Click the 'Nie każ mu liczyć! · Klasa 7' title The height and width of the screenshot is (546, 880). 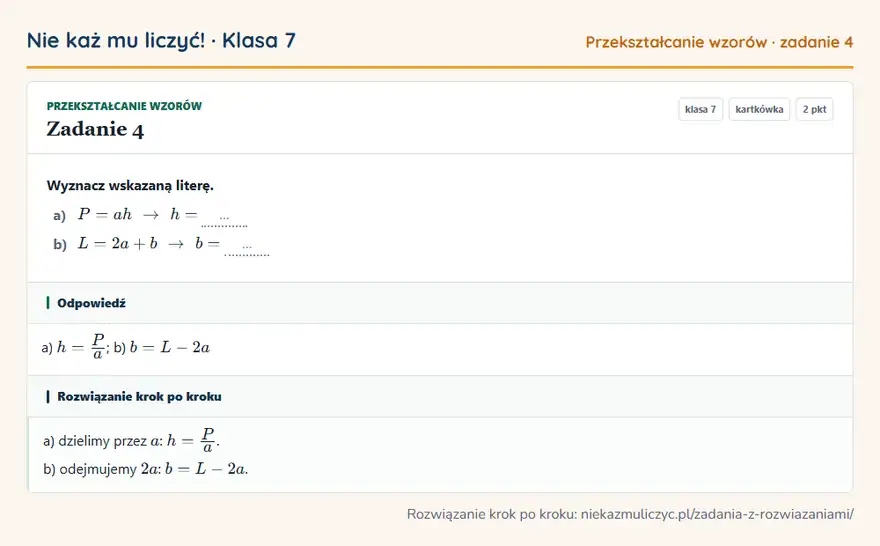[x=161, y=41]
